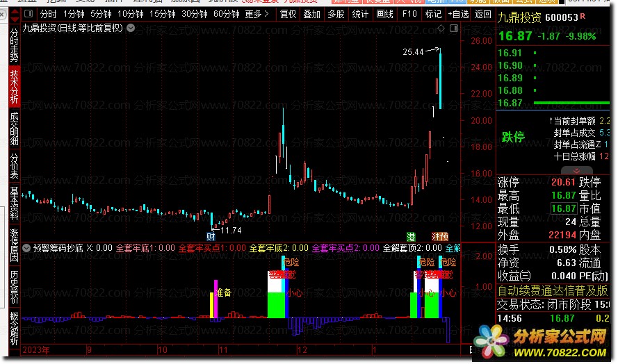Click the 当前封单额 row
This screenshot has height=364, width=618.
[x=579, y=121]
